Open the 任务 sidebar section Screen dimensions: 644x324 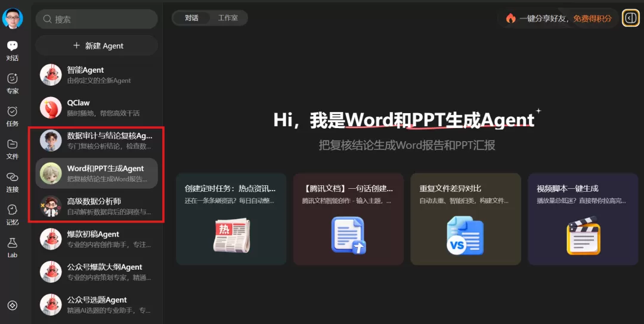(13, 117)
